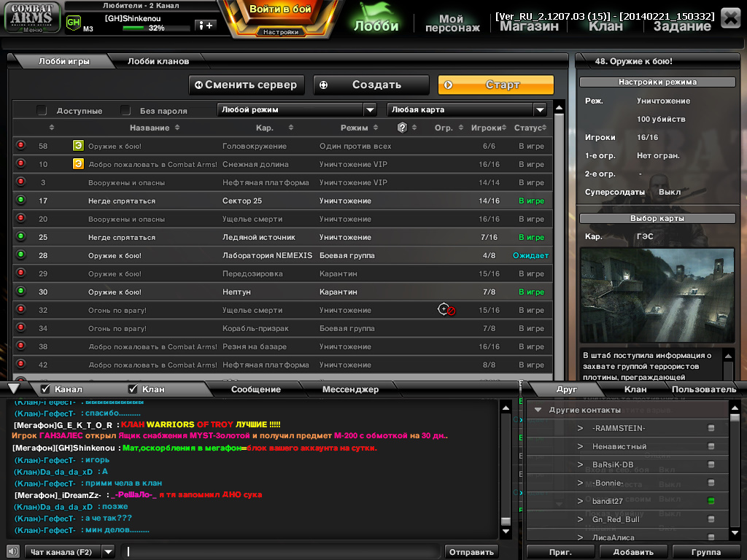Viewport: 747px width, 560px height.
Task: Open the Сообщение chat tab
Action: (x=256, y=389)
